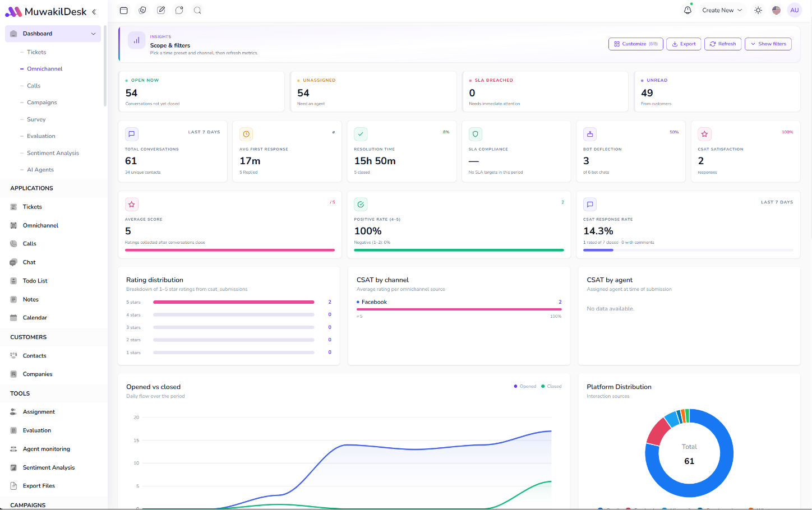This screenshot has width=812, height=510.
Task: Collapse the Dashboard sidebar section
Action: click(93, 34)
